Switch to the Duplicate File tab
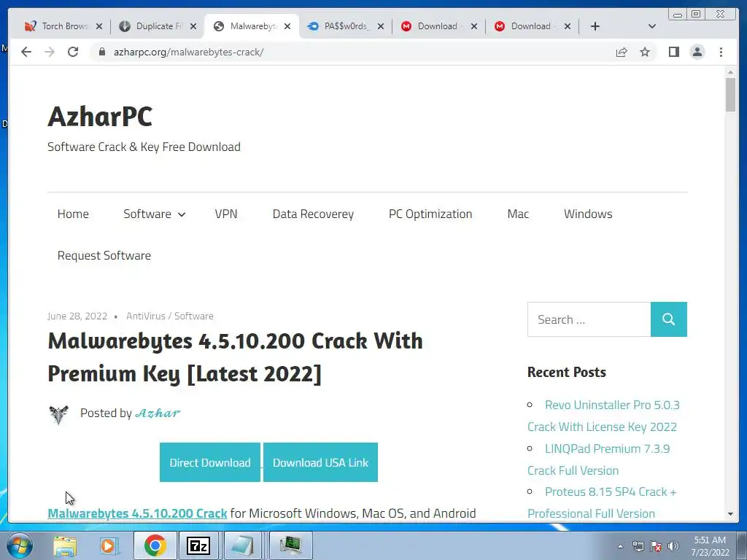The height and width of the screenshot is (560, 747). (152, 26)
